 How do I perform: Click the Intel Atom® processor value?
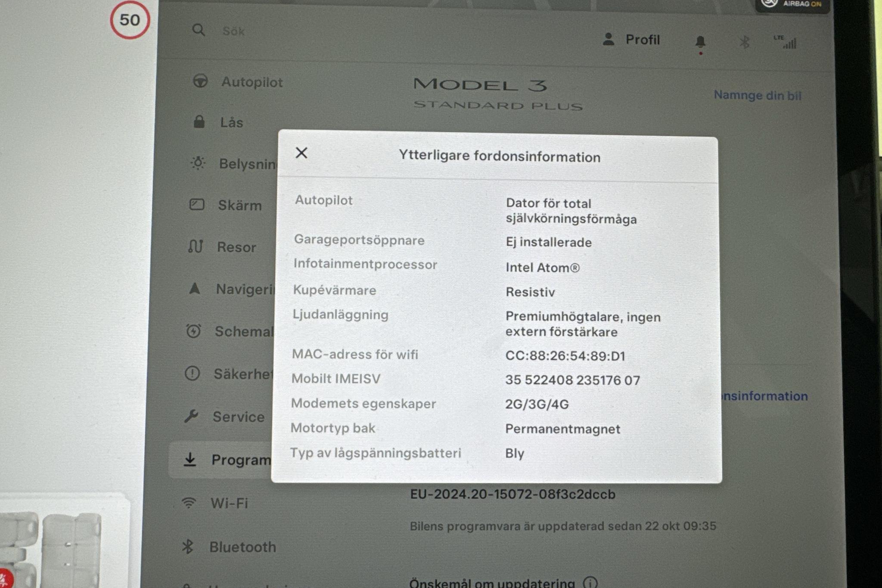[543, 268]
